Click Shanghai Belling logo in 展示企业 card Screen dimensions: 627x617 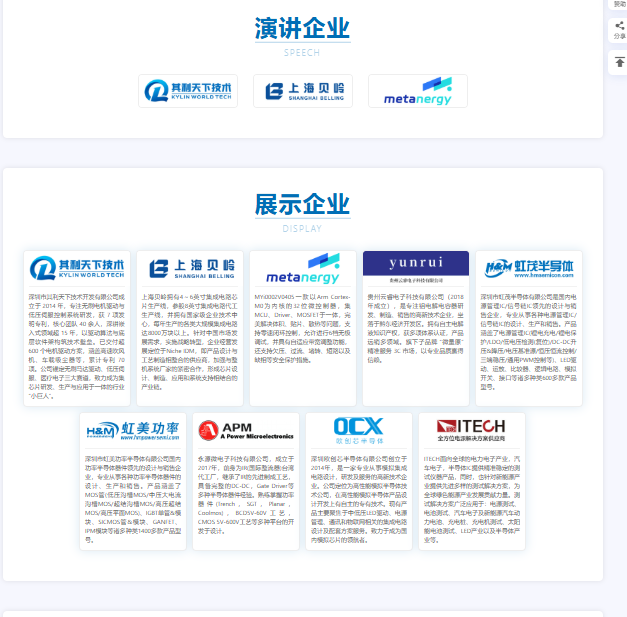(x=191, y=269)
